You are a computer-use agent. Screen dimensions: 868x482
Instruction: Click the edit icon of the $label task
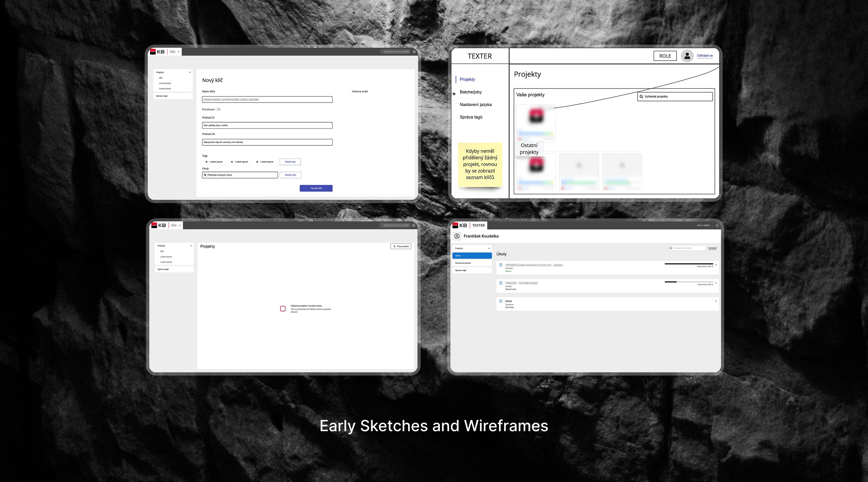[501, 301]
